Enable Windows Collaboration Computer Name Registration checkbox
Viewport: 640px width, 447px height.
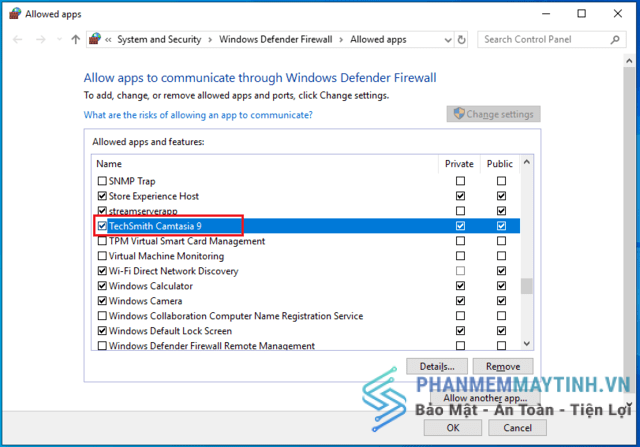pos(102,316)
